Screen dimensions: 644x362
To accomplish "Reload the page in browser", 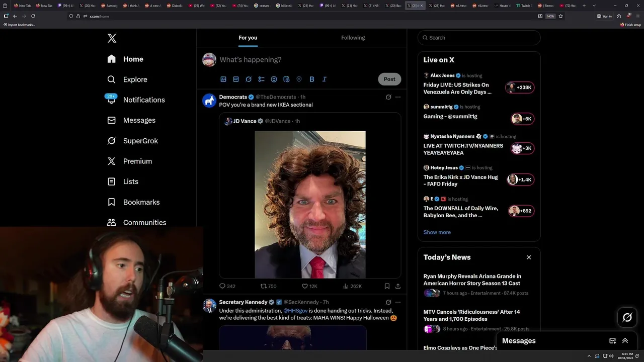I will (x=33, y=16).
